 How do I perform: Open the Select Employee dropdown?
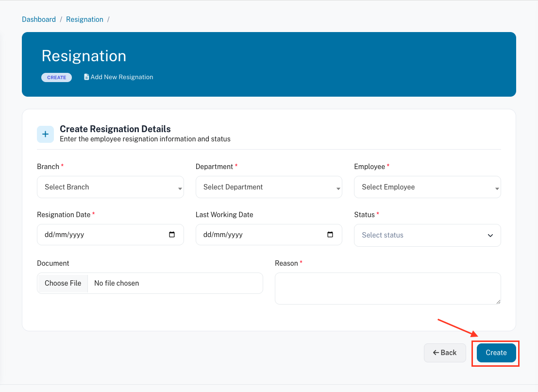(x=427, y=187)
